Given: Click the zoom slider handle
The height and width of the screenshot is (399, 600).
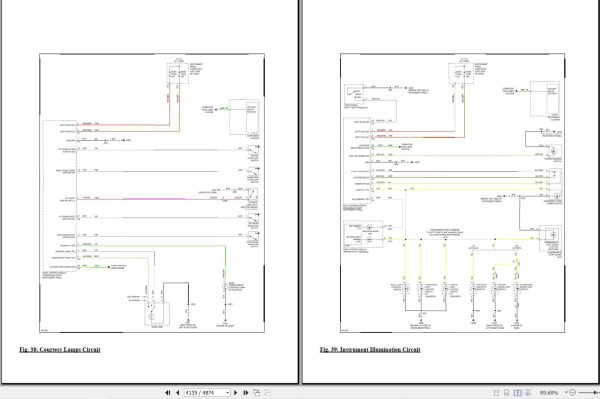Looking at the screenshot, I should point(595,392).
